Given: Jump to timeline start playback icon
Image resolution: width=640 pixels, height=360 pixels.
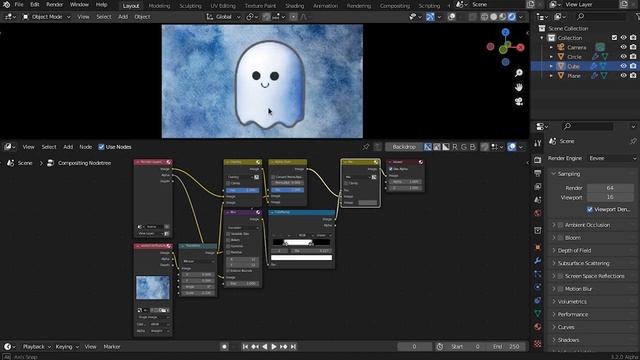Looking at the screenshot, I should click(x=245, y=347).
